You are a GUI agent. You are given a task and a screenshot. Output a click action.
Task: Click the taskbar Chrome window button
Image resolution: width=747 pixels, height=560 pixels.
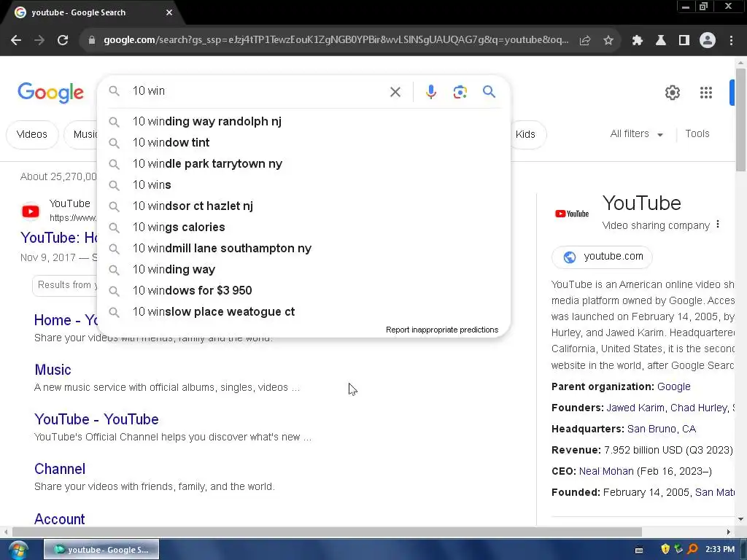pyautogui.click(x=101, y=550)
